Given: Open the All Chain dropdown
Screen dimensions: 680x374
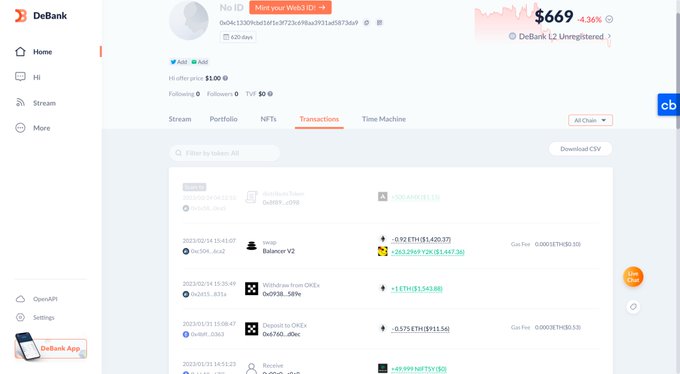Looking at the screenshot, I should coord(590,120).
